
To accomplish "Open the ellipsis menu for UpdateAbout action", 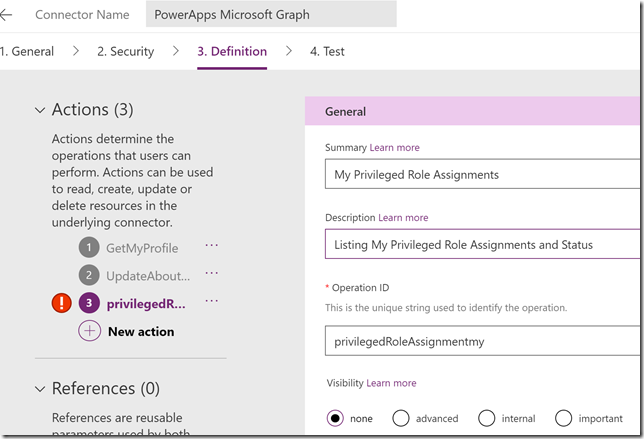I will (212, 274).
